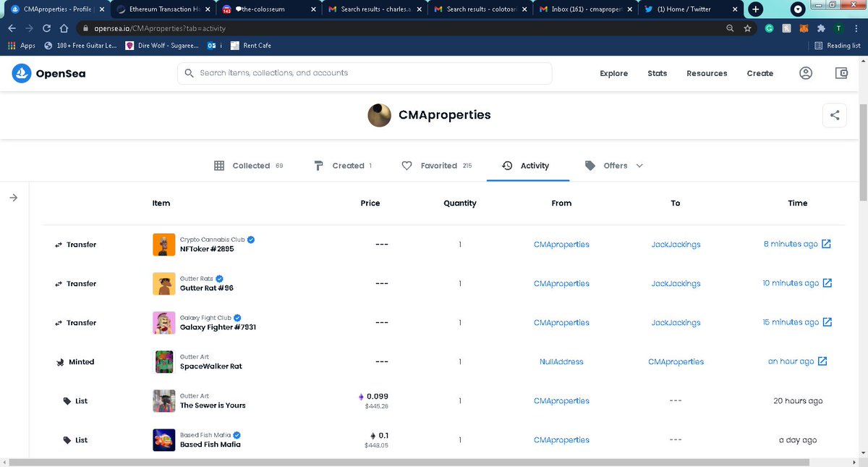Image resolution: width=868 pixels, height=467 pixels.
Task: Click Gutter Rat #96 thumbnail
Action: [x=164, y=284]
